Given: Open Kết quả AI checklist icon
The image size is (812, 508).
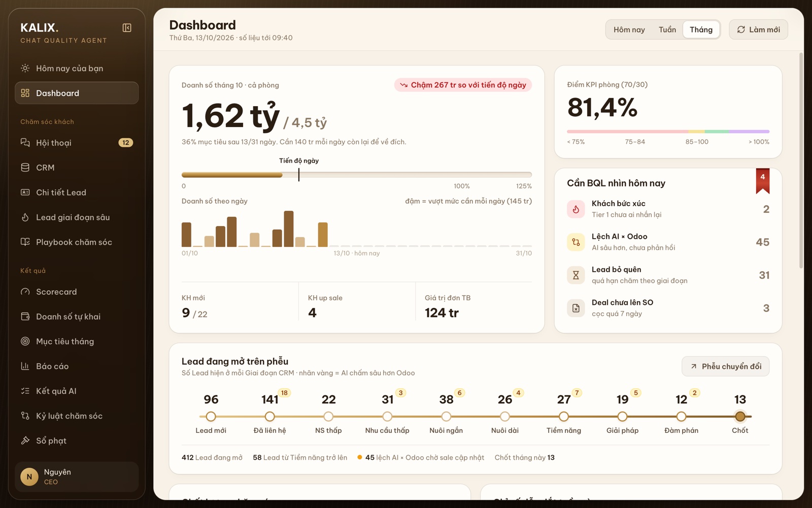Looking at the screenshot, I should [25, 391].
